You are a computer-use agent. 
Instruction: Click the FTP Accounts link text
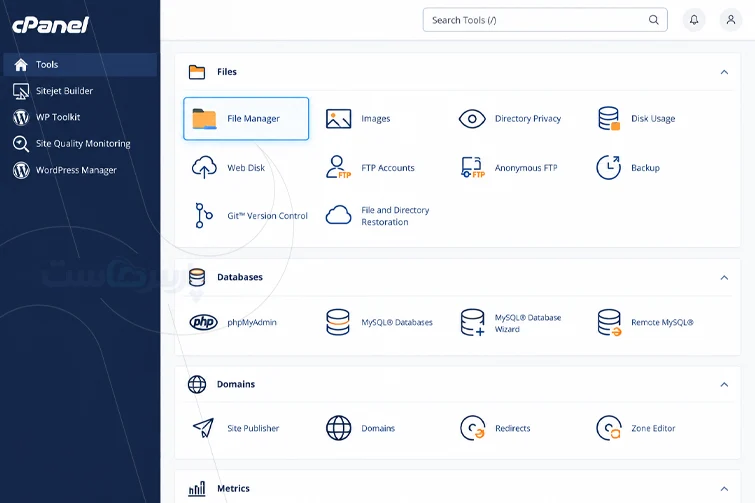click(x=388, y=168)
